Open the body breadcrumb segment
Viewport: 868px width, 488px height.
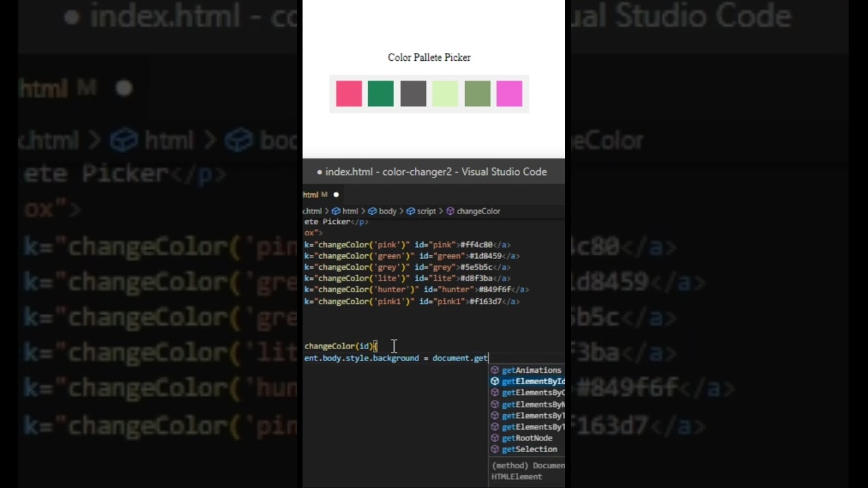point(388,211)
